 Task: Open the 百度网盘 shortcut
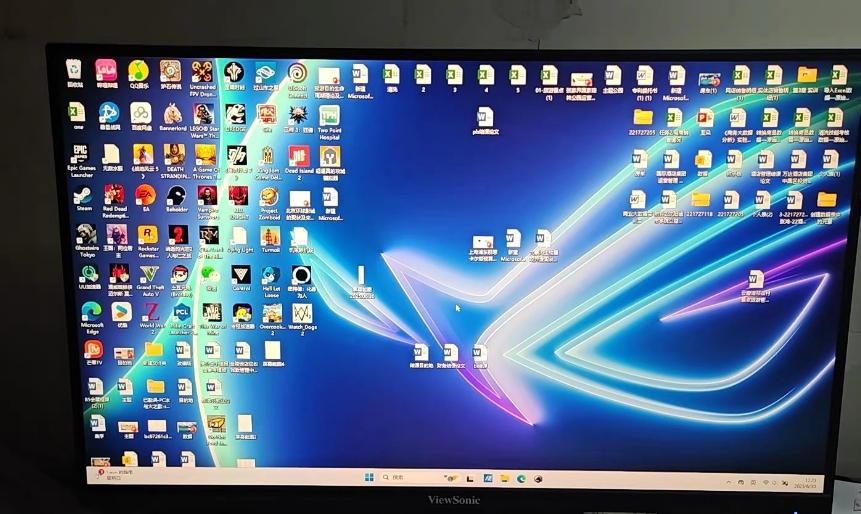click(x=141, y=115)
